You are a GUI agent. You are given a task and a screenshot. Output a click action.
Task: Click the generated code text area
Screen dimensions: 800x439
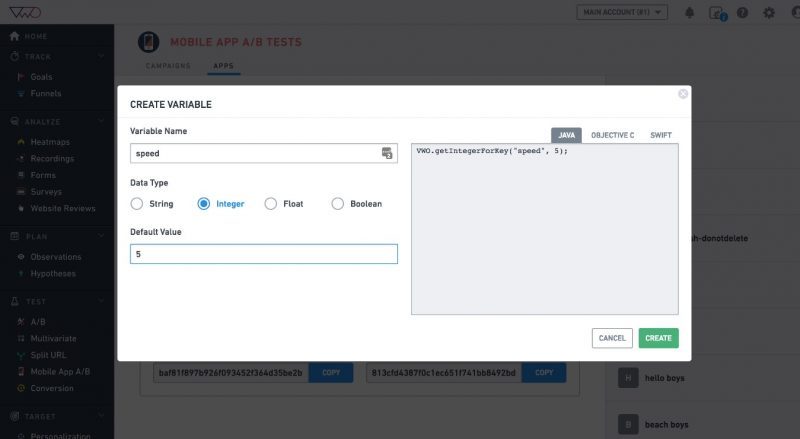[545, 229]
